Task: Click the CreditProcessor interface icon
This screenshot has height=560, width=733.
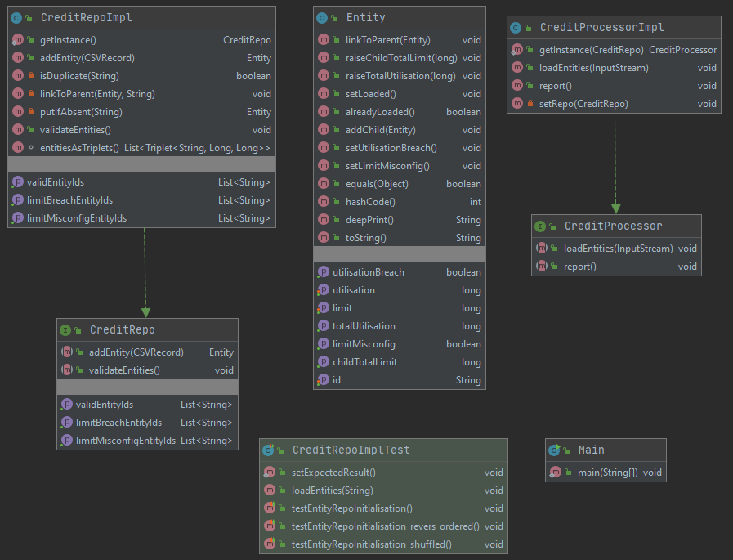Action: [540, 226]
